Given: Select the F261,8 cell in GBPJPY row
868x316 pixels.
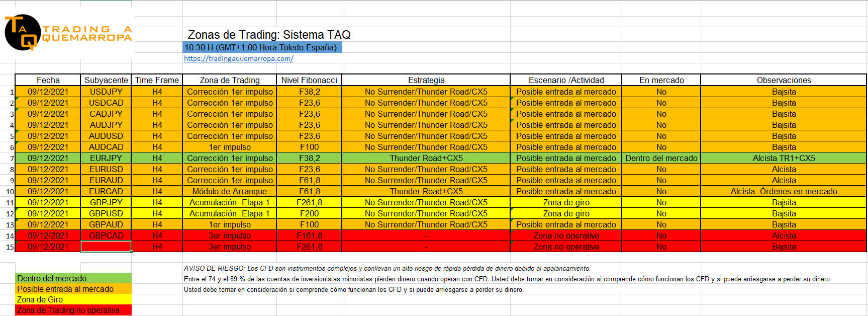Looking at the screenshot, I should 309,202.
